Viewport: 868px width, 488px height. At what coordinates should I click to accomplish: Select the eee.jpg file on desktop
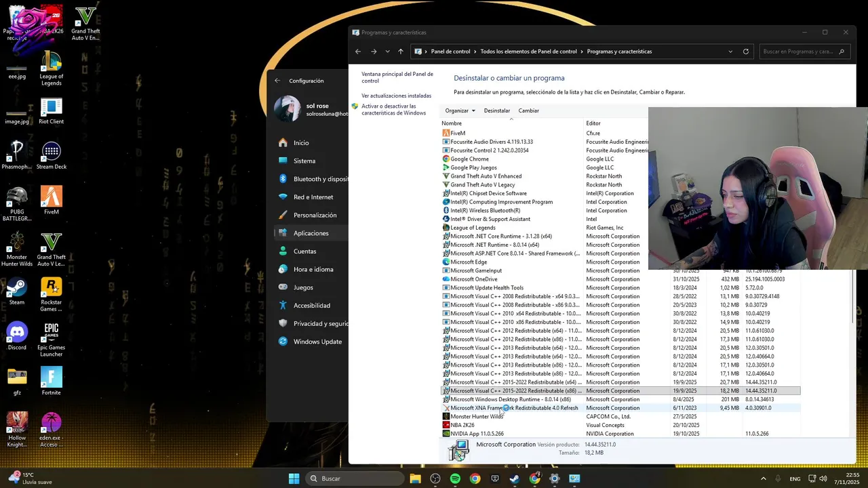click(x=17, y=69)
